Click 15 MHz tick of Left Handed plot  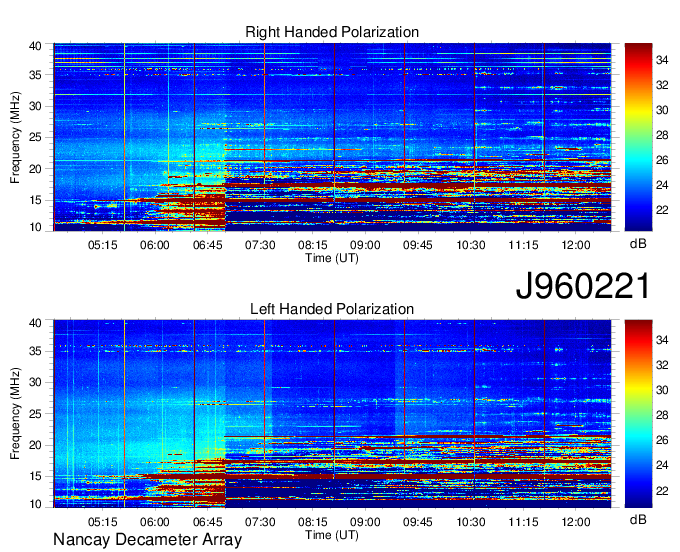coord(35,477)
